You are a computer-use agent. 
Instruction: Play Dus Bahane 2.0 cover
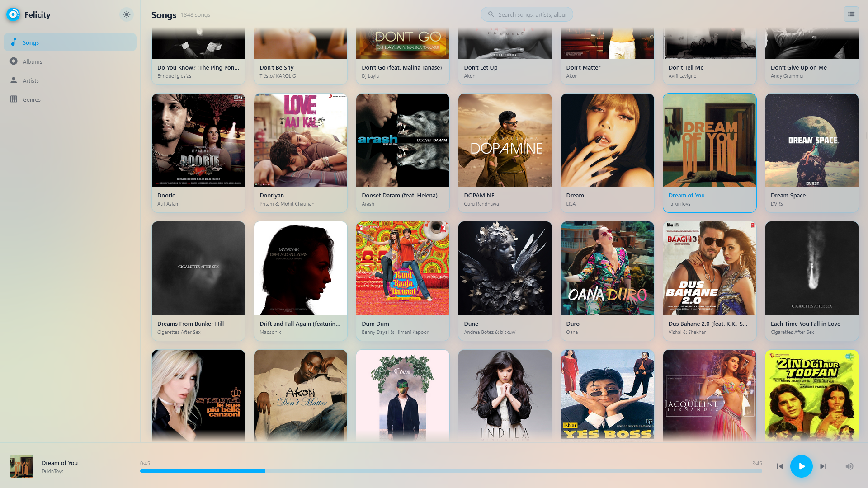(709, 268)
